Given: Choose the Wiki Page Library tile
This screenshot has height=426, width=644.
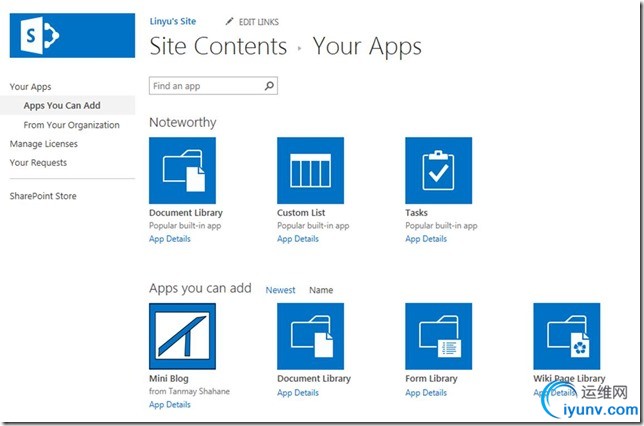Looking at the screenshot, I should pos(567,336).
